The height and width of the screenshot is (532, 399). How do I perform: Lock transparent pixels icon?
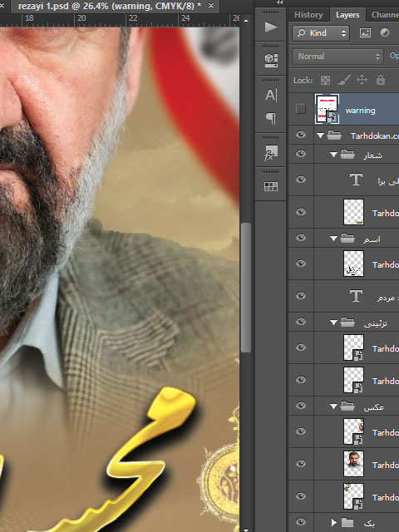click(x=325, y=81)
